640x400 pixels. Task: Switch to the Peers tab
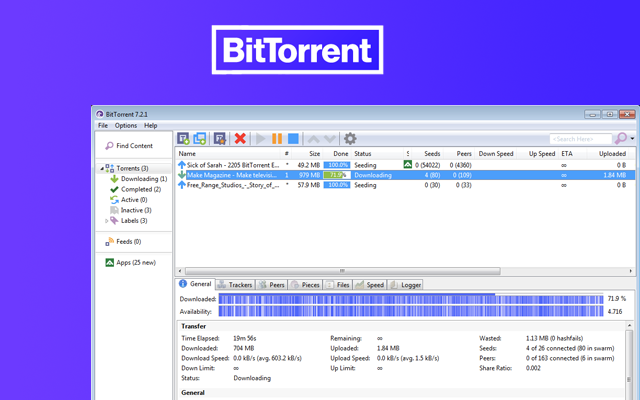click(x=271, y=285)
